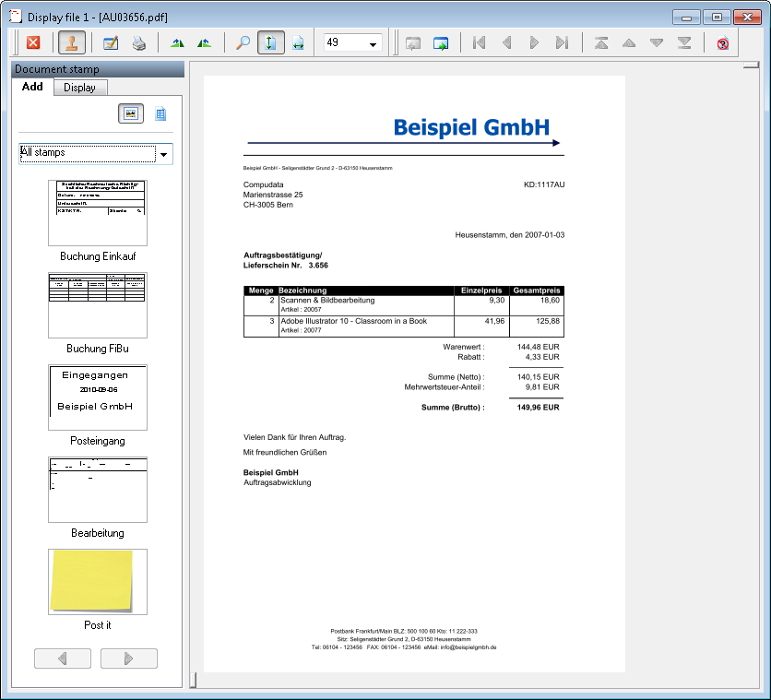
Task: Go to previous page
Action: point(506,42)
